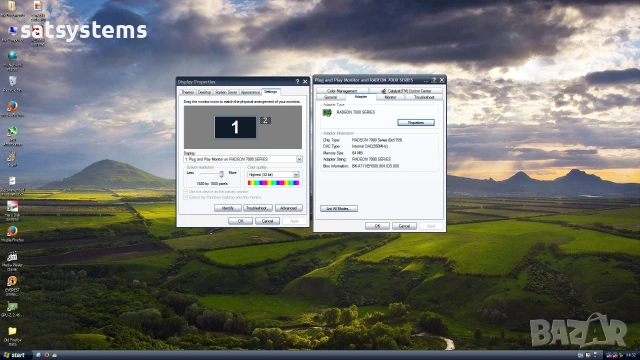The width and height of the screenshot is (640, 360).
Task: Click Cancel in the RADEON 7000 dialog
Action: [404, 226]
